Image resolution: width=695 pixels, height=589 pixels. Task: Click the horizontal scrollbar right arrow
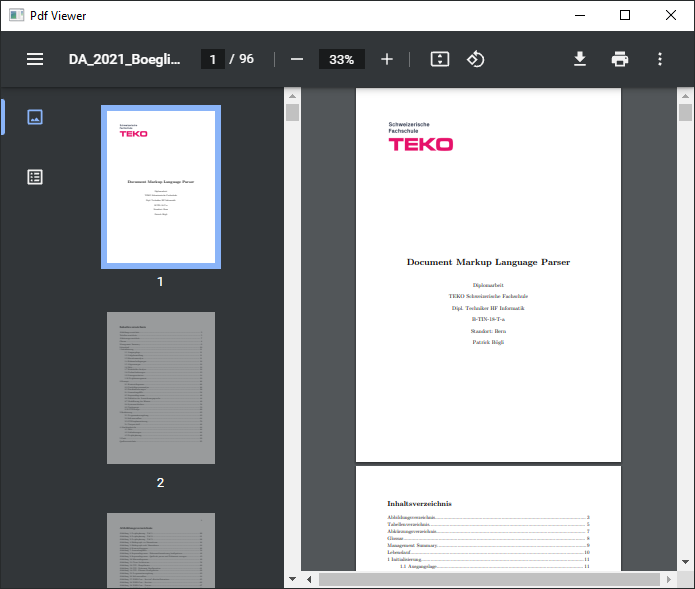(668, 579)
